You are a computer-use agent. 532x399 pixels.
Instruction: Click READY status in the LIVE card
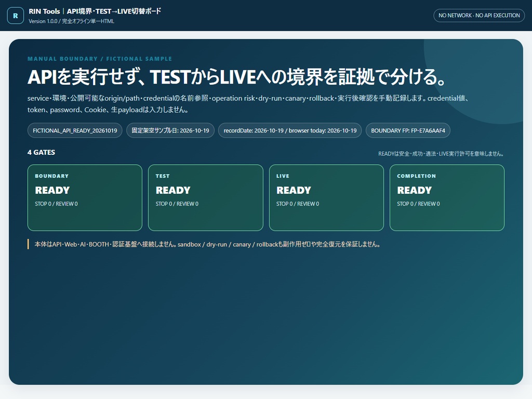click(294, 190)
